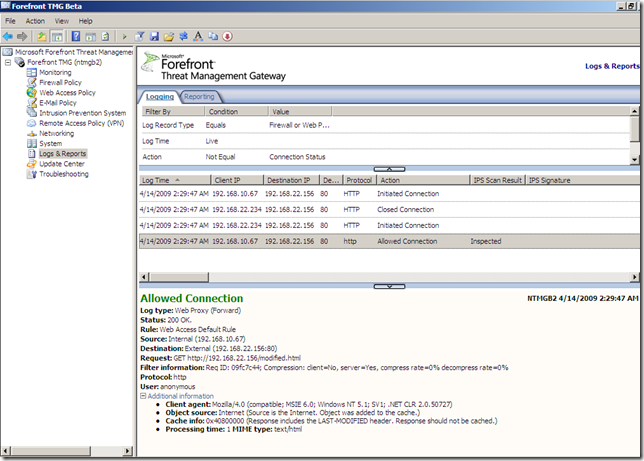The image size is (644, 461).
Task: Collapse the details pane using the down-chevron splitter
Action: 390,286
